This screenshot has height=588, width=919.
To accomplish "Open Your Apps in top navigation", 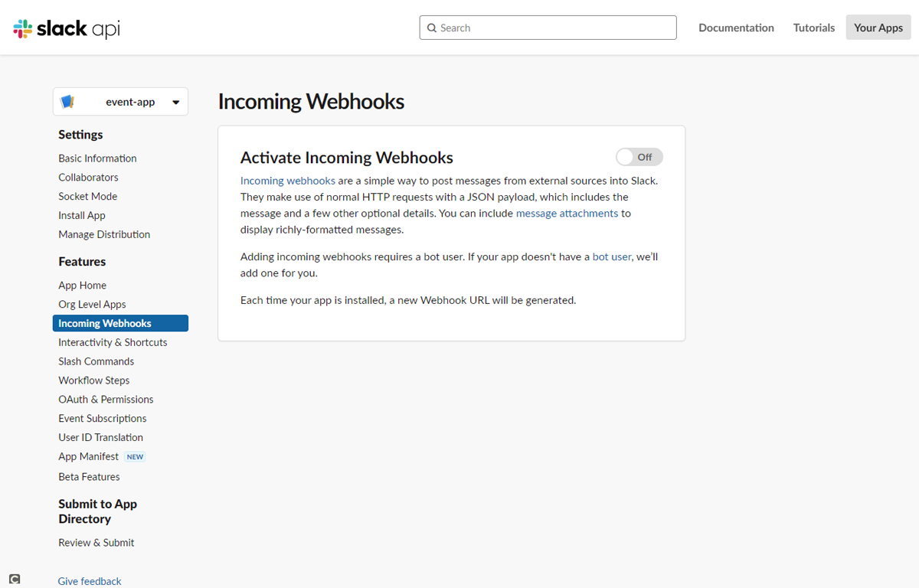I will click(878, 28).
